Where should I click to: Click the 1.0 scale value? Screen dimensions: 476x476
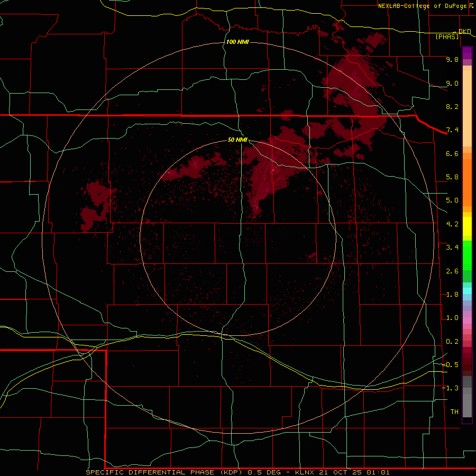(x=452, y=318)
